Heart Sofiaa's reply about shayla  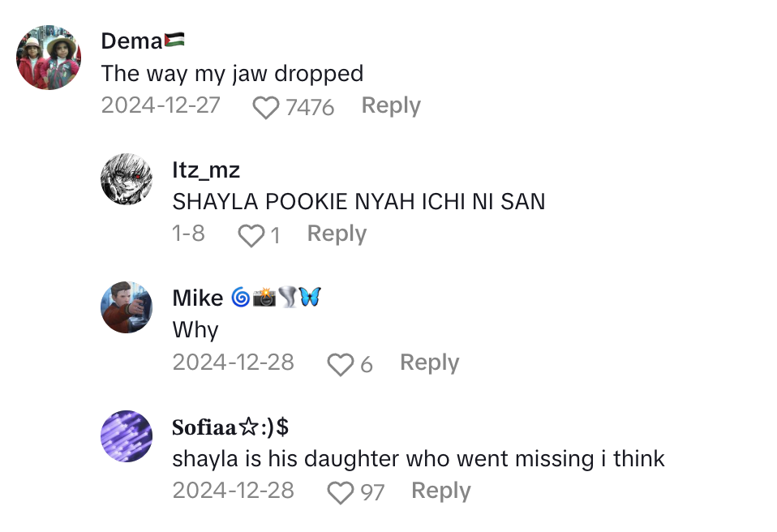coord(340,492)
